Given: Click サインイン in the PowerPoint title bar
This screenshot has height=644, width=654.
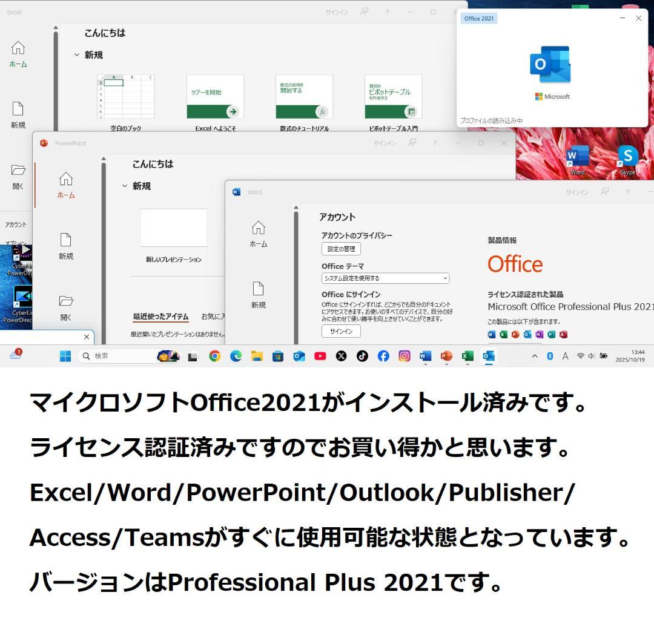Looking at the screenshot, I should pyautogui.click(x=385, y=143).
